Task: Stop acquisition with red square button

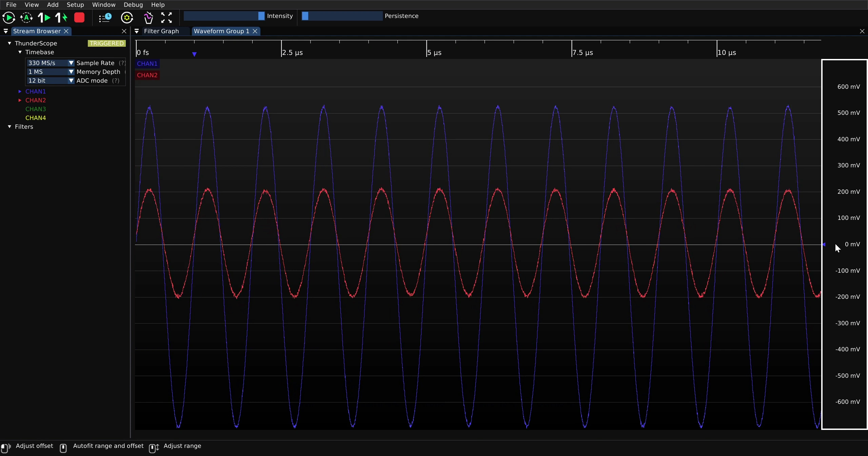Action: [x=79, y=18]
